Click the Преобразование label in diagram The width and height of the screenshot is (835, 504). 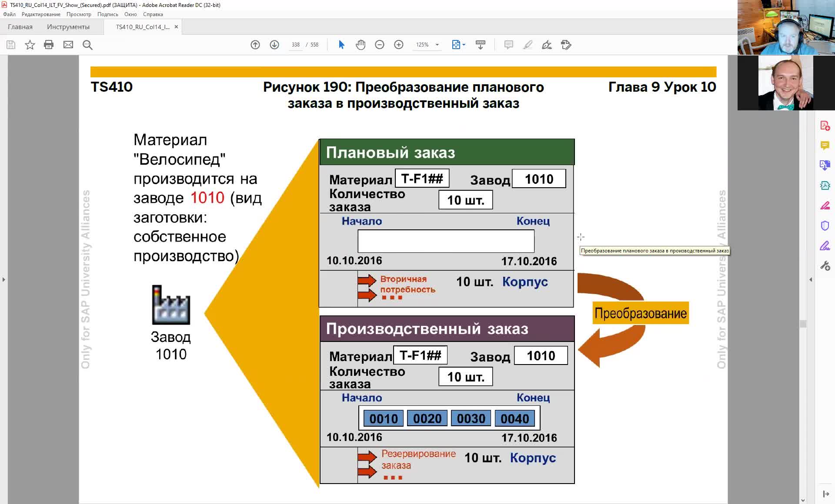pos(641,313)
